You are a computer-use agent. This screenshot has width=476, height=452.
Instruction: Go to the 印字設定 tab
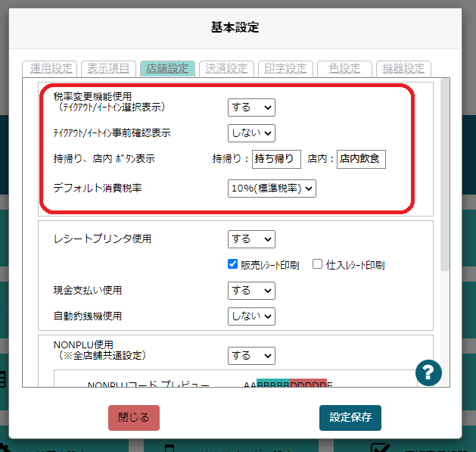tap(285, 69)
